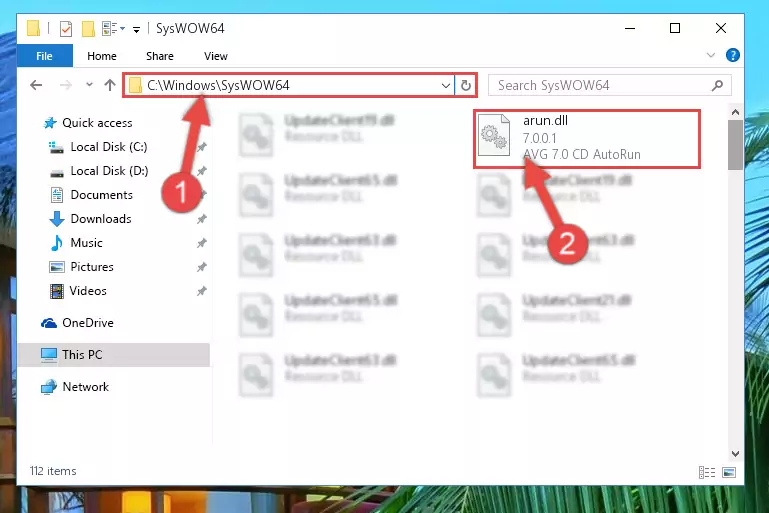Switch to Details view in status bar
Viewport: 769px width, 513px height.
pos(707,472)
